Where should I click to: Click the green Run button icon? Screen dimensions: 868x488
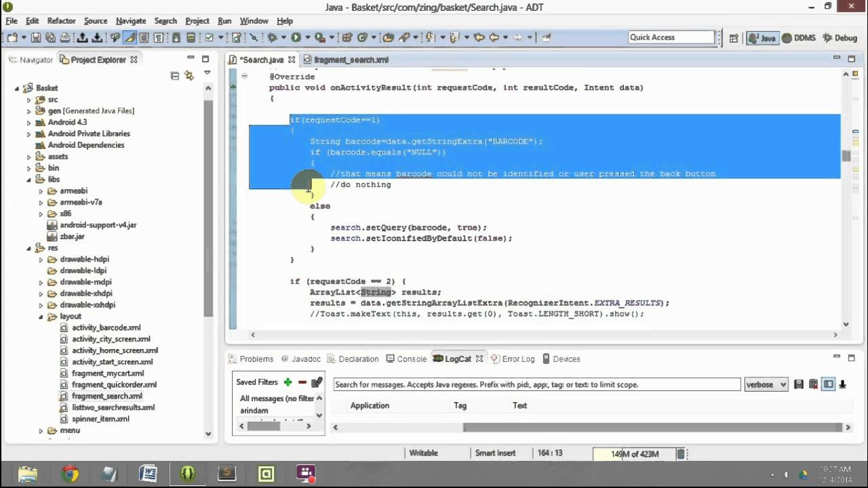click(296, 38)
